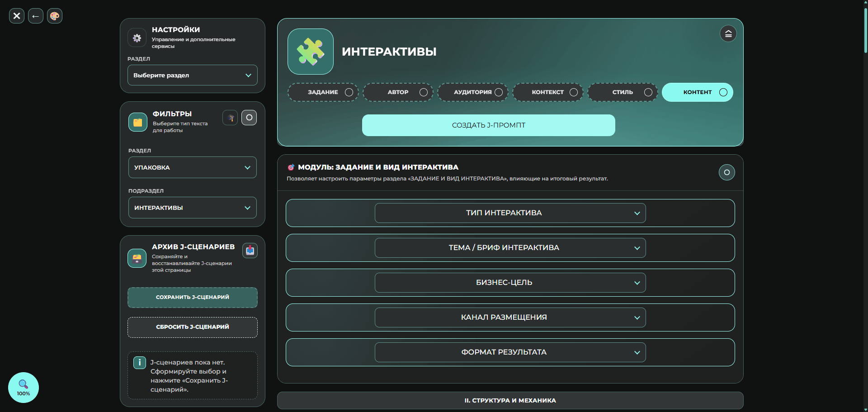Toggle the Задание module circle switch

coord(727,172)
